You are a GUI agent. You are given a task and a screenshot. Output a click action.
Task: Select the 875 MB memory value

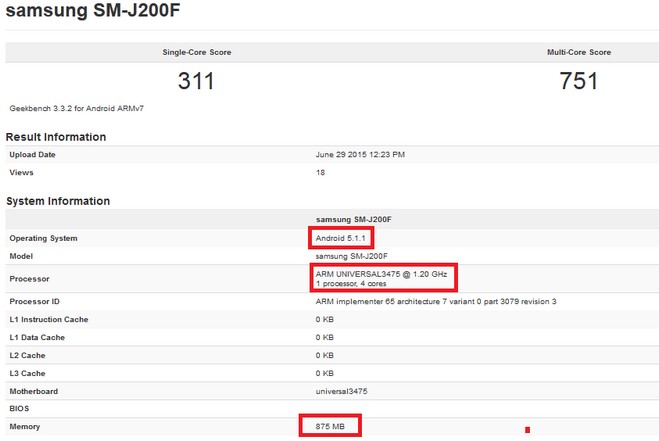click(x=330, y=427)
